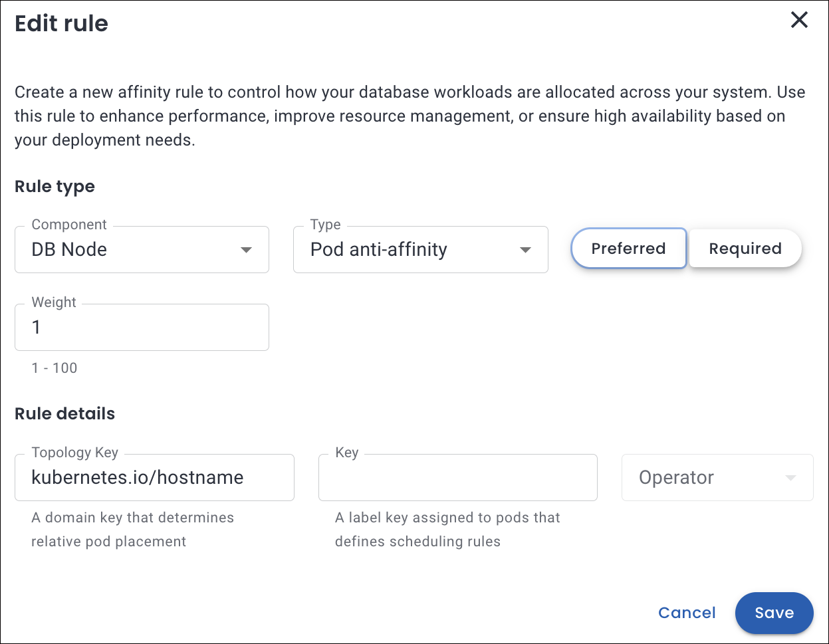Click the Topology Key text field

point(154,477)
